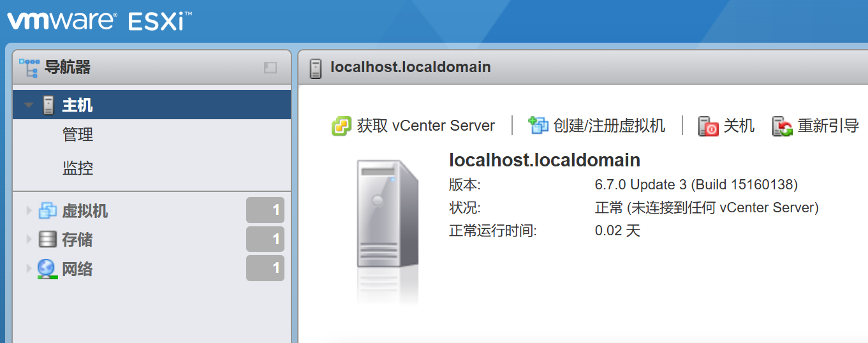868x343 pixels.
Task: Click the networking count badge
Action: [x=265, y=268]
